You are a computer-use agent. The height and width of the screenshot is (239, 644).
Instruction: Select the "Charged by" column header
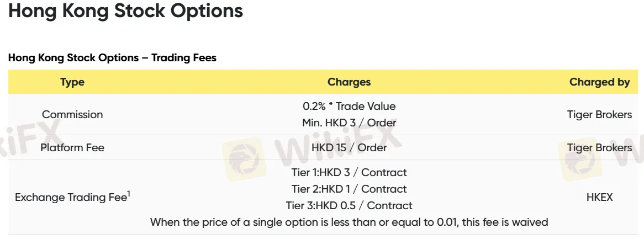point(599,82)
